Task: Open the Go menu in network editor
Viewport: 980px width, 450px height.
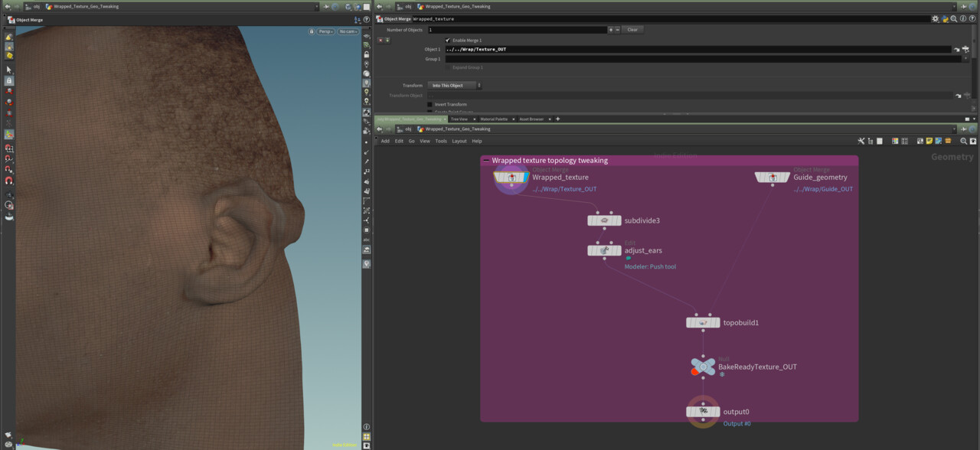Action: (411, 141)
